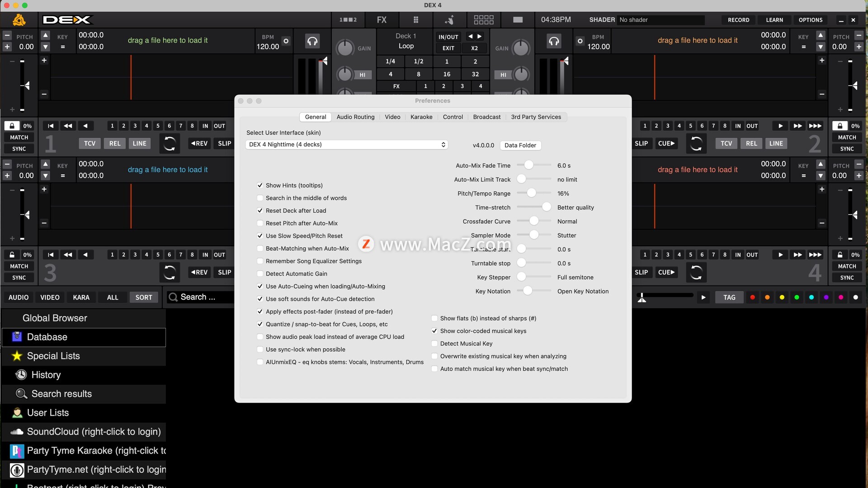
Task: Enable Detect Musical Key checkbox
Action: (434, 344)
